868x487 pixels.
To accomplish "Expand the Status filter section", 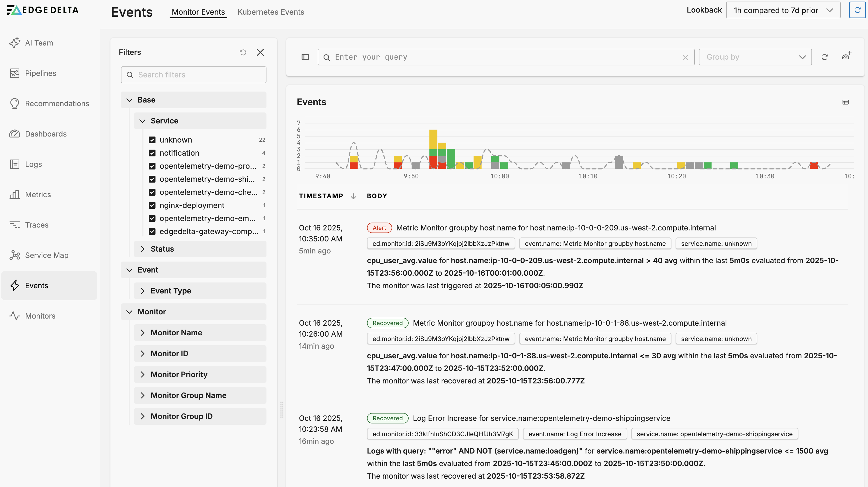I will 162,249.
